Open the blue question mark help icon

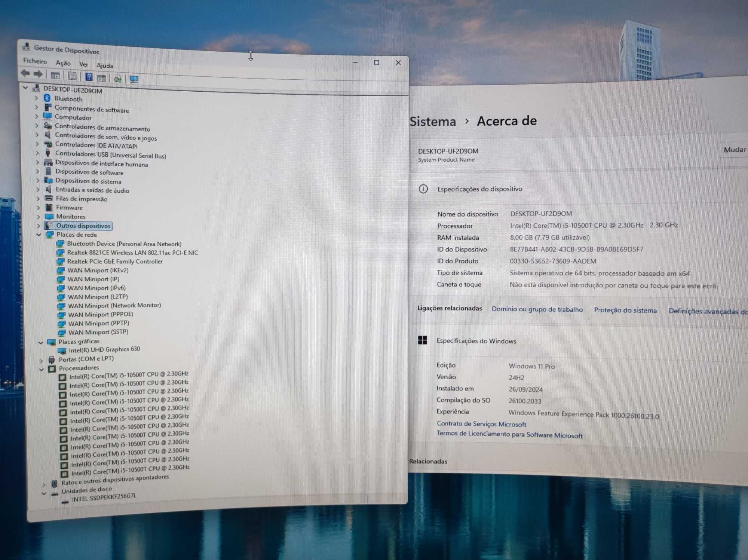point(89,77)
